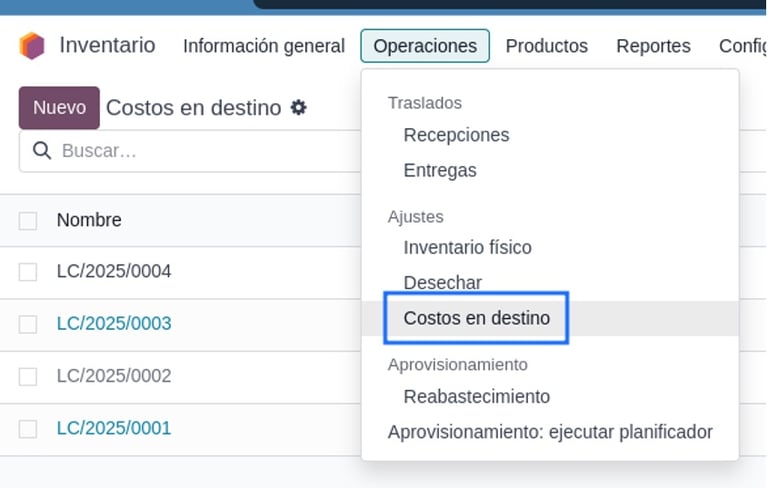Image resolution: width=768 pixels, height=488 pixels.
Task: Create a record with the Nuevo button
Action: point(59,108)
